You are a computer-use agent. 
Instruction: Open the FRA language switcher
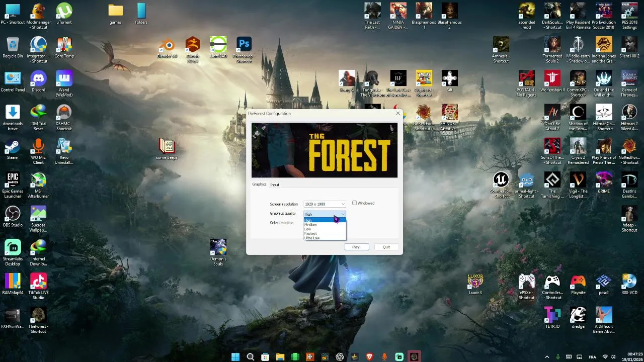[x=592, y=357]
